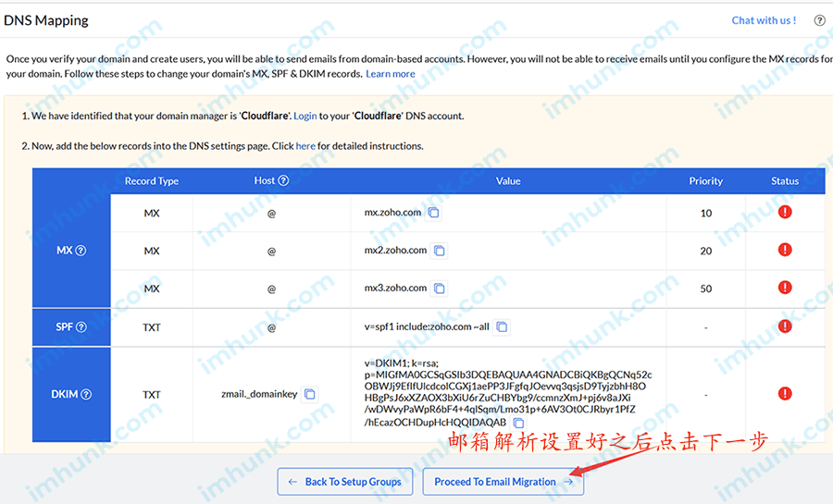The width and height of the screenshot is (833, 504).
Task: Copy the mx2.zoho.com value
Action: 440,251
